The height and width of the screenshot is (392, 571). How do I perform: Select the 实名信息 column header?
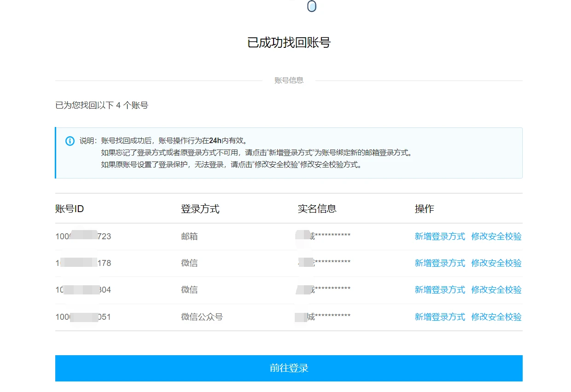pyautogui.click(x=317, y=209)
